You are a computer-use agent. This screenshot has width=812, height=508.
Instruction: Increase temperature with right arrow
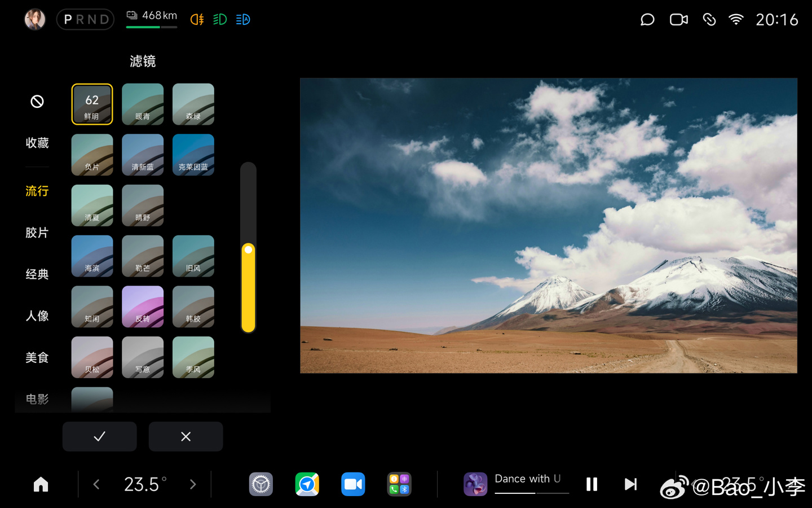[x=193, y=484]
